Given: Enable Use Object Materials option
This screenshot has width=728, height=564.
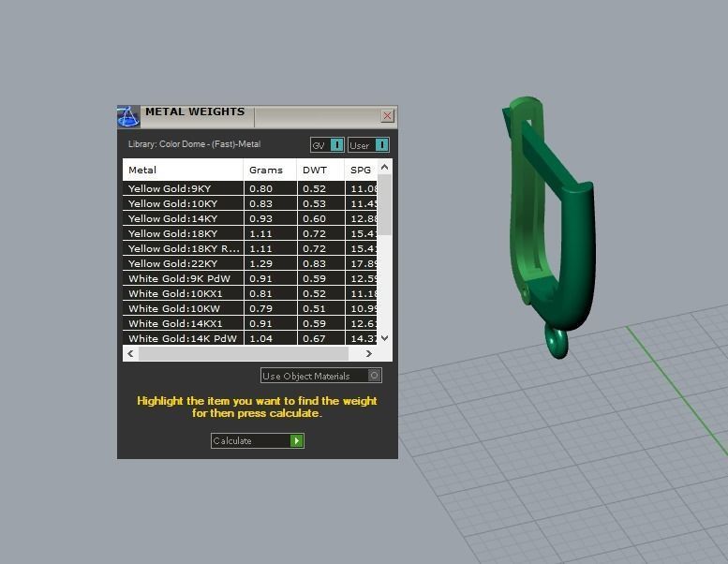Looking at the screenshot, I should (321, 376).
